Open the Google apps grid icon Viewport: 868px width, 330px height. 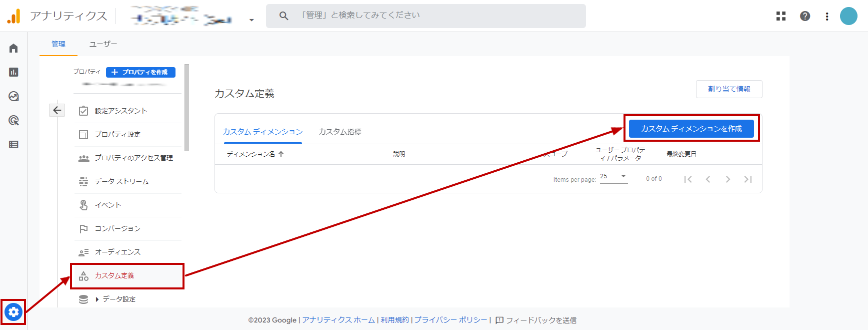(x=780, y=16)
